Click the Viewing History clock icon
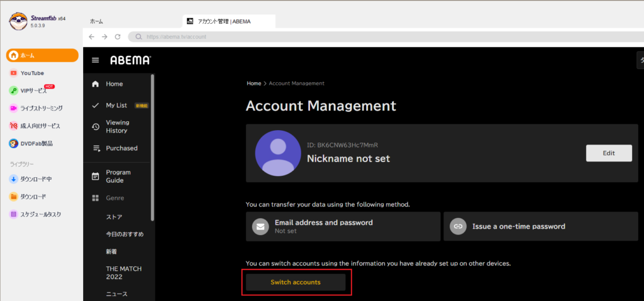 coord(96,126)
